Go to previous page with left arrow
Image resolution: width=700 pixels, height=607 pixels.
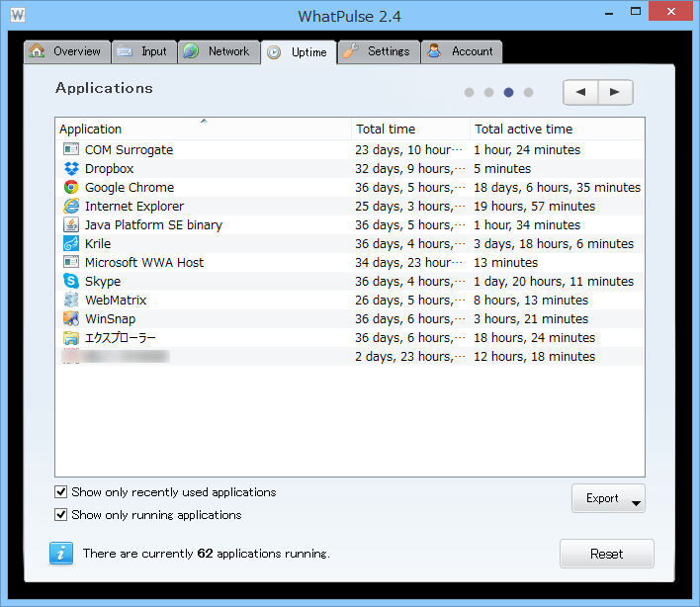tap(580, 92)
